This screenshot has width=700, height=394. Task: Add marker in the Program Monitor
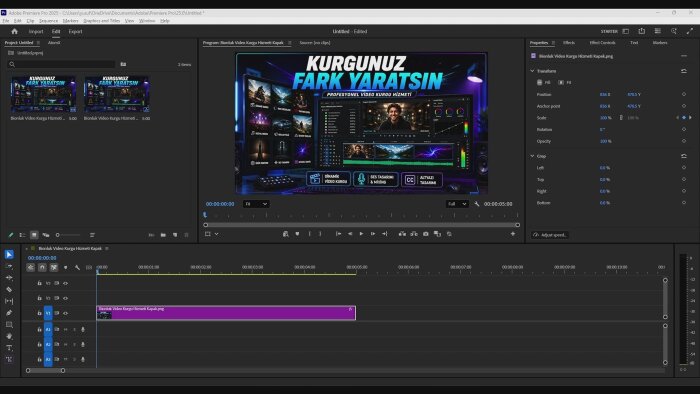coord(297,234)
